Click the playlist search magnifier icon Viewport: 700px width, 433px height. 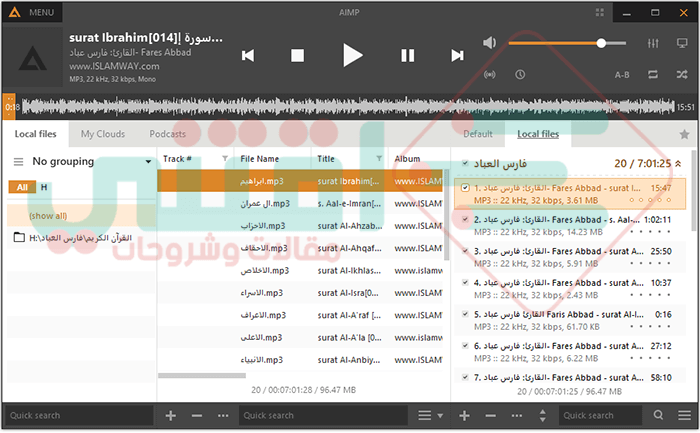pyautogui.click(x=658, y=415)
